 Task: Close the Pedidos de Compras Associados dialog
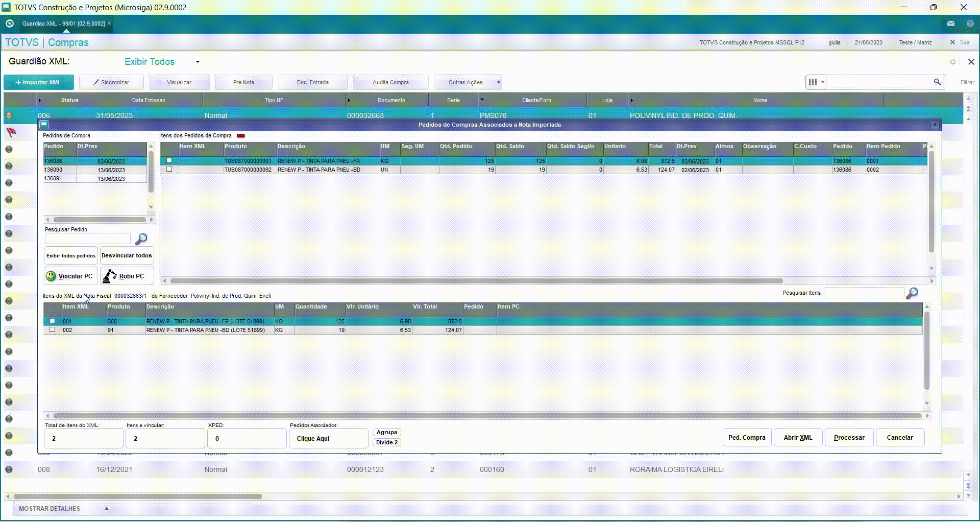pos(935,125)
